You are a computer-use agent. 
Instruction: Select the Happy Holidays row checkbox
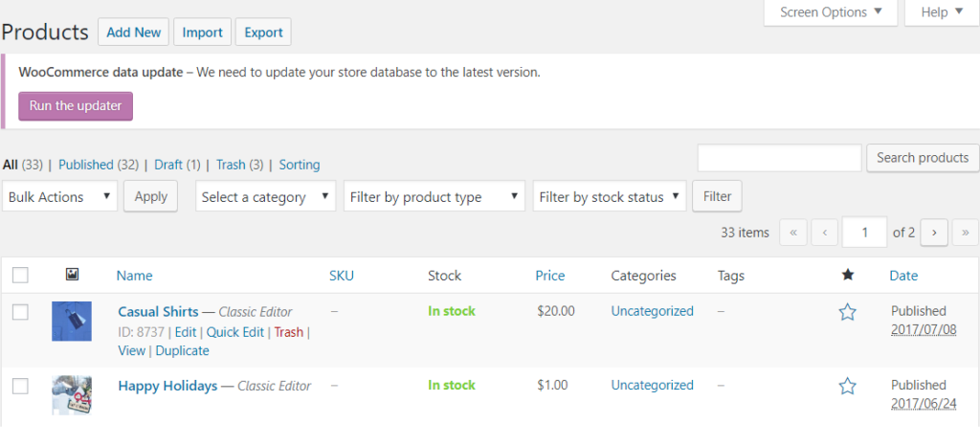coord(20,386)
